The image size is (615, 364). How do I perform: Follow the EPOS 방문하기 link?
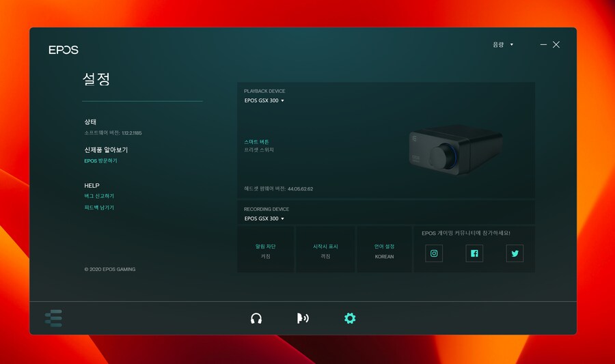[x=101, y=160]
